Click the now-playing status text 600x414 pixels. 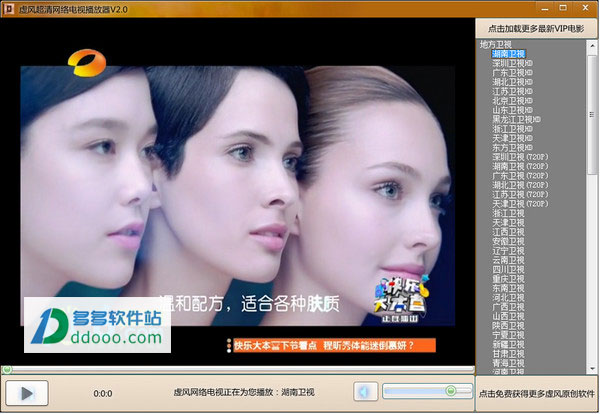(244, 392)
